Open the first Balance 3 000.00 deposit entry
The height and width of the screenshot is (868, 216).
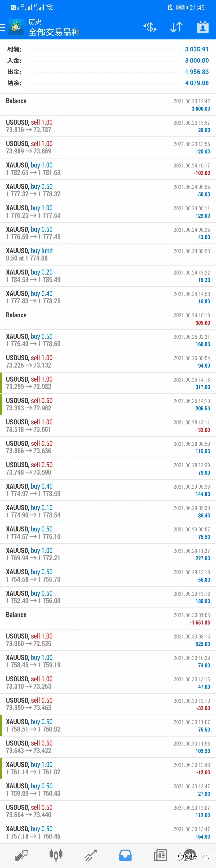108,105
